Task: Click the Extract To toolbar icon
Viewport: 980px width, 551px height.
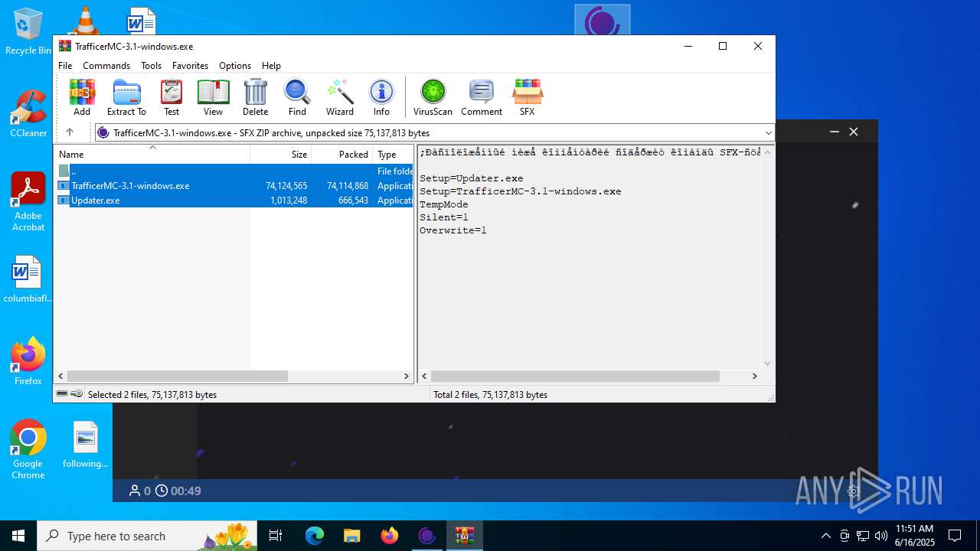Action: 126,97
